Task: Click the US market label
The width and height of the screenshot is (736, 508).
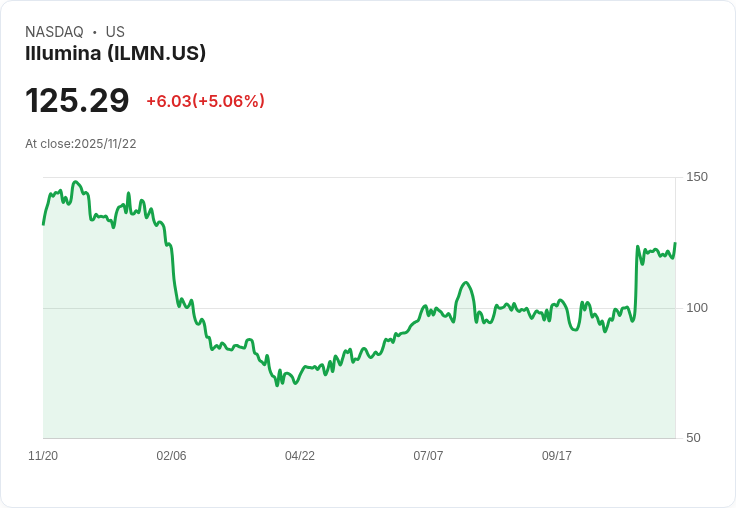Action: 115,32
